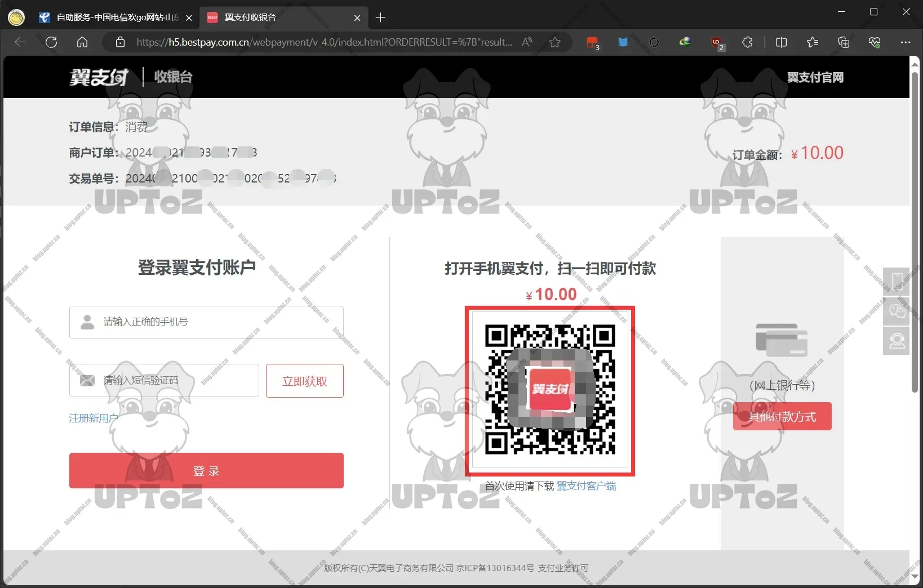
Task: Close the 自助服务-中国电信 tab
Action: click(x=189, y=18)
